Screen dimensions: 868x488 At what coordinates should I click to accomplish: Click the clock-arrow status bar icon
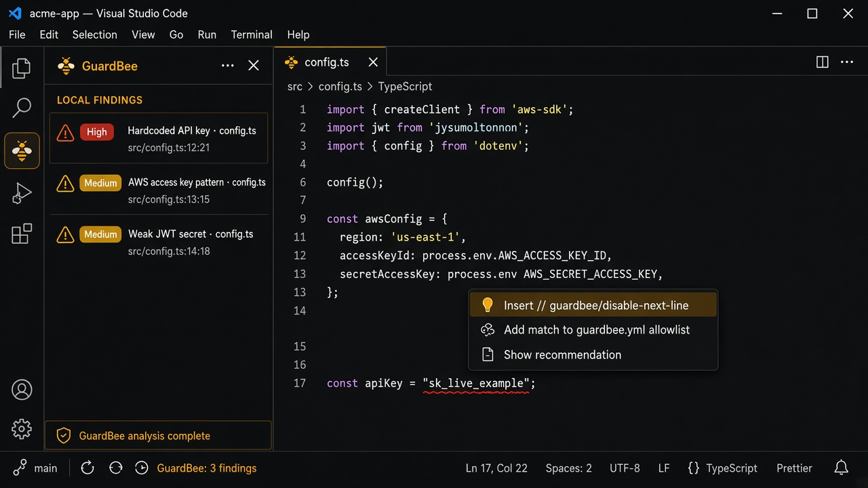142,468
